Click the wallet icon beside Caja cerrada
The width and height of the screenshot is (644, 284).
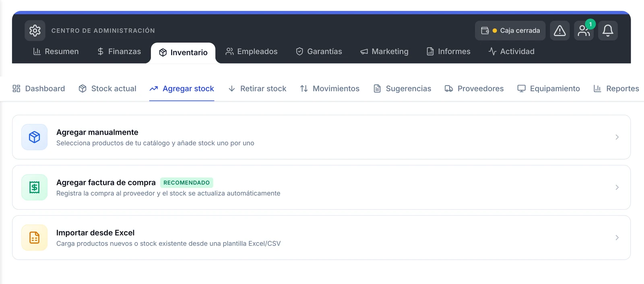pyautogui.click(x=485, y=31)
